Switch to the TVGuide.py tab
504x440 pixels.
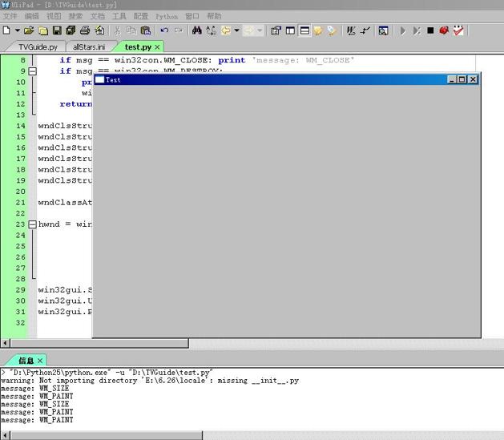pos(38,47)
